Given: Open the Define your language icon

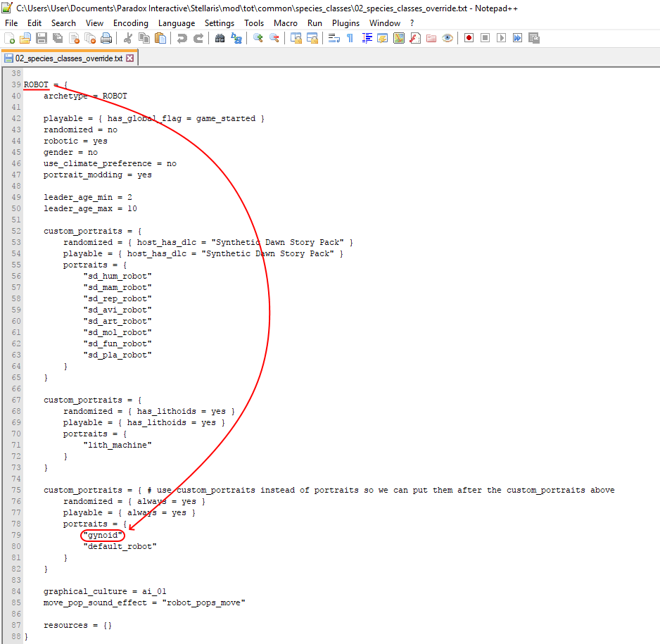Looking at the screenshot, I should 383,38.
